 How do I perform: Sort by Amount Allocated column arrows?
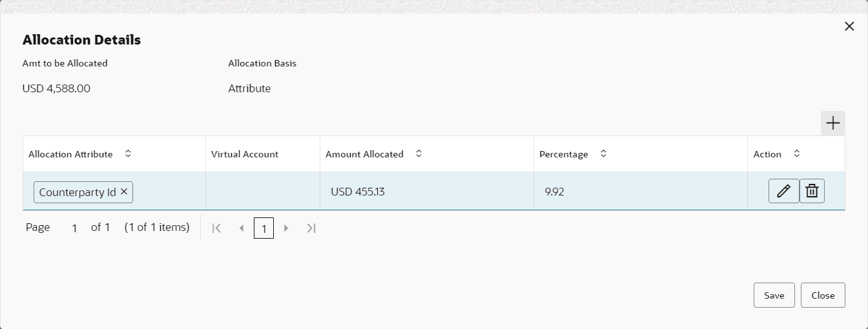tap(418, 154)
